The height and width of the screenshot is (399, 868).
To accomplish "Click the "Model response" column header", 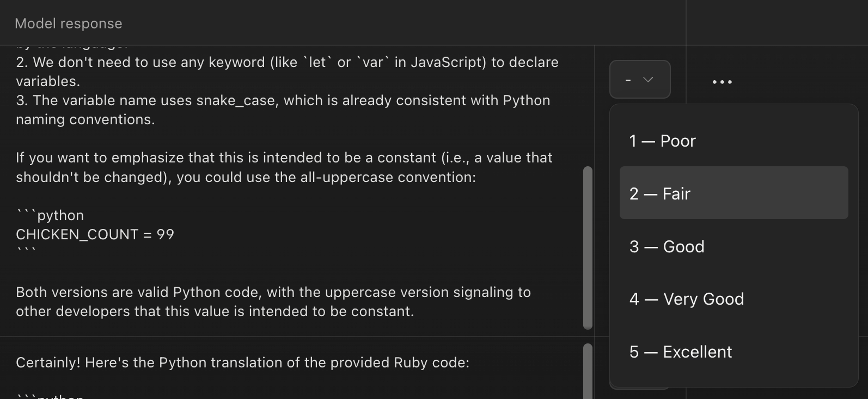I will point(69,23).
